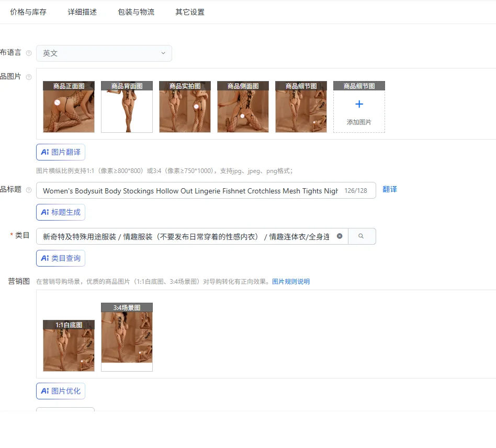The image size is (496, 448).
Task: Click the AI 图片优化 button
Action: [61, 391]
